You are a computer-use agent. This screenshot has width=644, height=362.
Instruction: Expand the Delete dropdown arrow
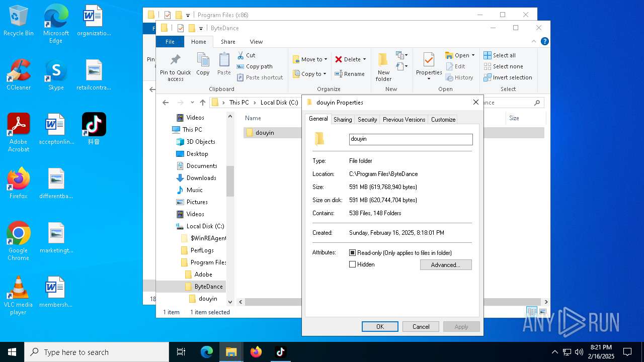364,59
